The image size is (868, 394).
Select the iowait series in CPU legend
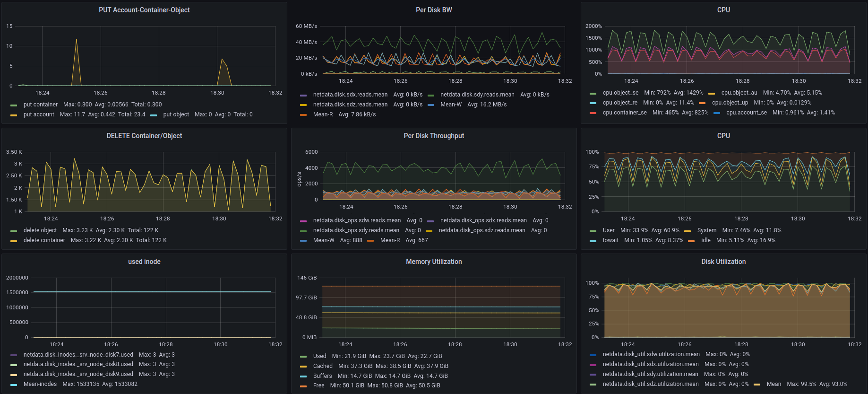610,240
